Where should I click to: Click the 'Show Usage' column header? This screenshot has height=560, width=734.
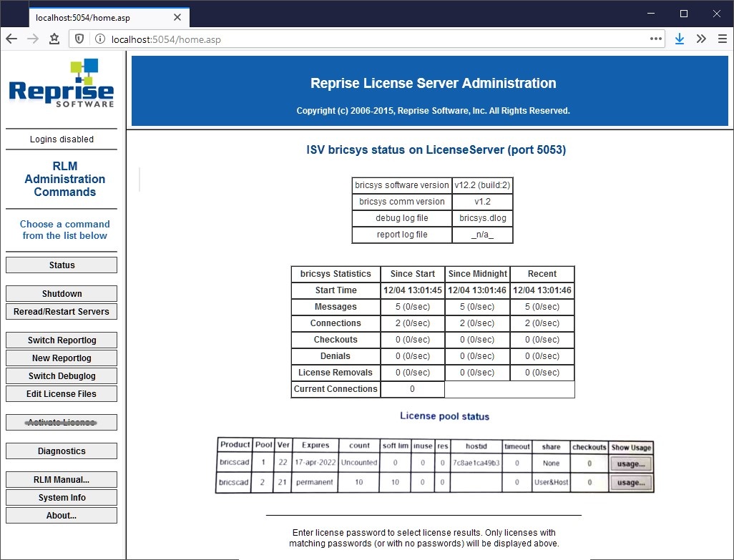click(x=631, y=447)
